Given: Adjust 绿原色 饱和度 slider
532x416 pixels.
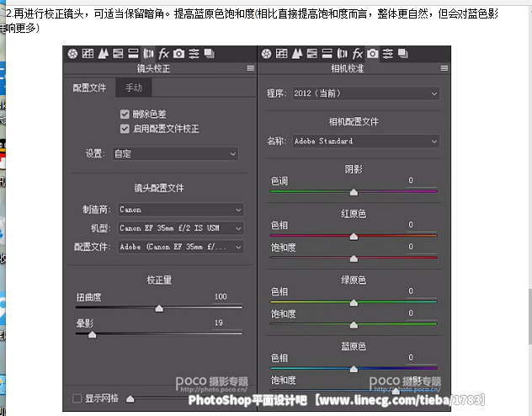Looking at the screenshot, I should (x=354, y=325).
